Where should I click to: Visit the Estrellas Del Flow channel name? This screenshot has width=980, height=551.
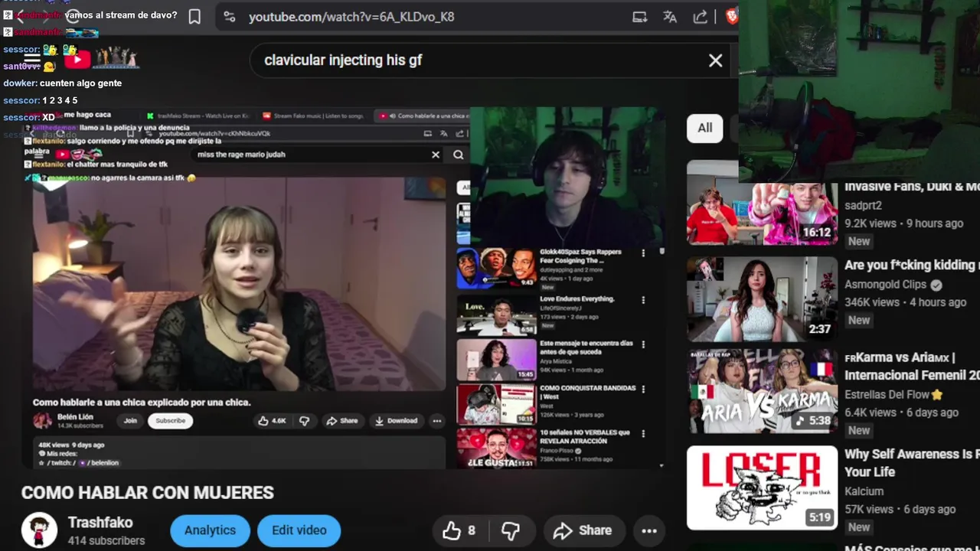(x=887, y=394)
